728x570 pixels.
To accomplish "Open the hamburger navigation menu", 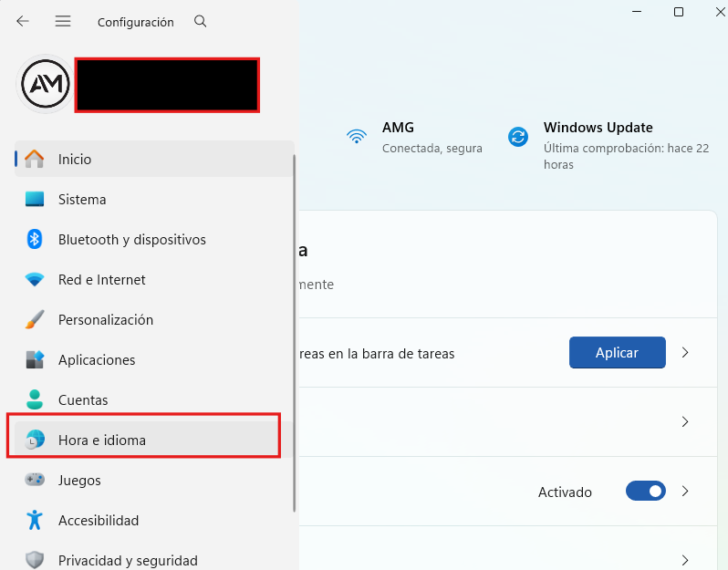I will tap(63, 21).
